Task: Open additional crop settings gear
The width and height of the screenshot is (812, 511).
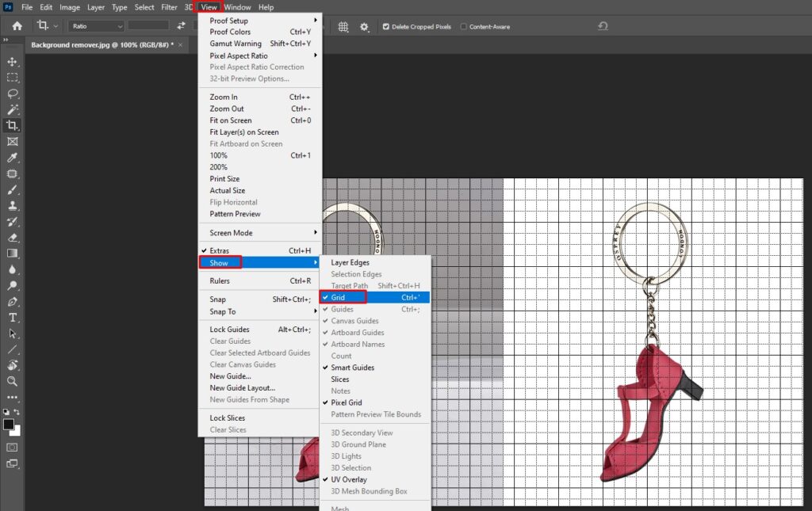Action: (x=365, y=27)
